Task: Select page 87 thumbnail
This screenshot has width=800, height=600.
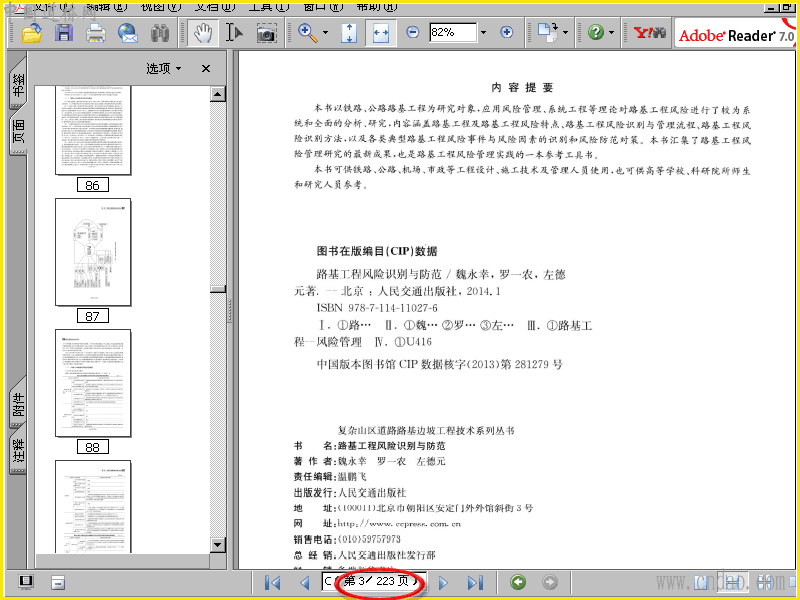Action: 93,252
